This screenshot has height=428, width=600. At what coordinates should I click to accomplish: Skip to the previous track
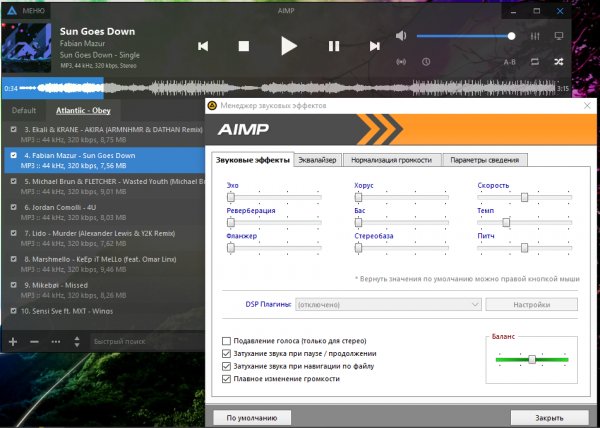(x=203, y=46)
